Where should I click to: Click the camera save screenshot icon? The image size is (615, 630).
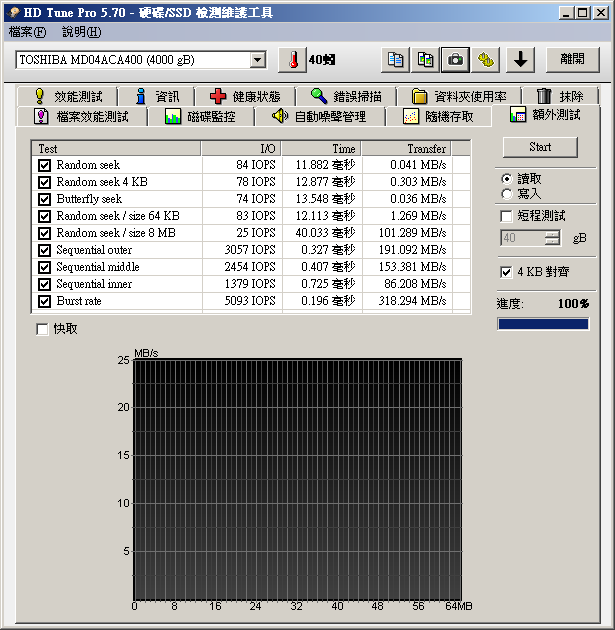pyautogui.click(x=455, y=60)
